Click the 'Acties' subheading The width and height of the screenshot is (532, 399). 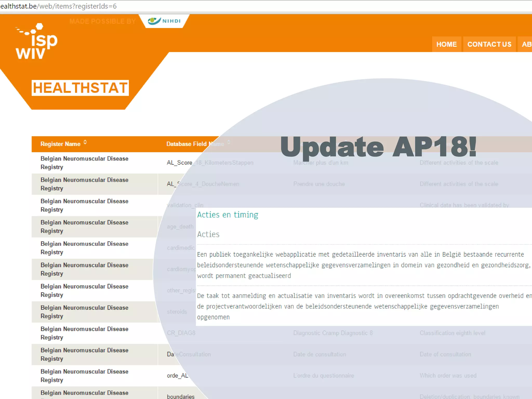tap(208, 234)
